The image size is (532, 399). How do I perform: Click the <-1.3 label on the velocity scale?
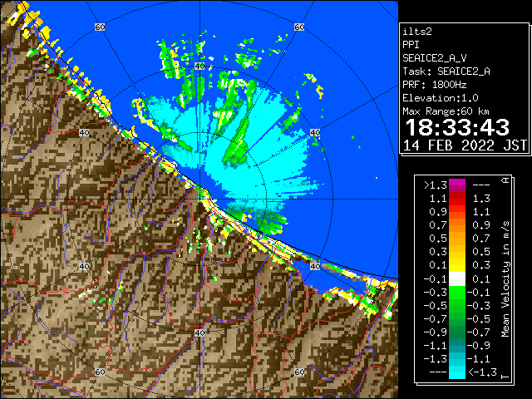click(x=482, y=372)
